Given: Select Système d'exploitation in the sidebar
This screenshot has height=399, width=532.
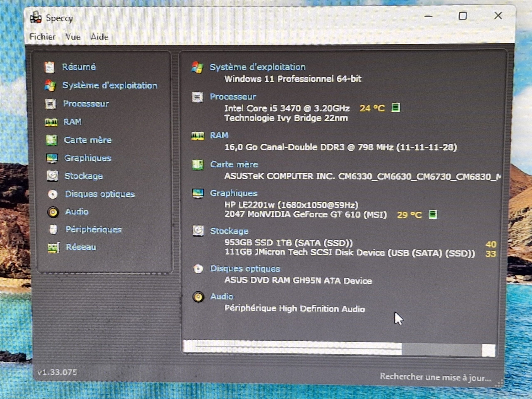Looking at the screenshot, I should pyautogui.click(x=110, y=86).
